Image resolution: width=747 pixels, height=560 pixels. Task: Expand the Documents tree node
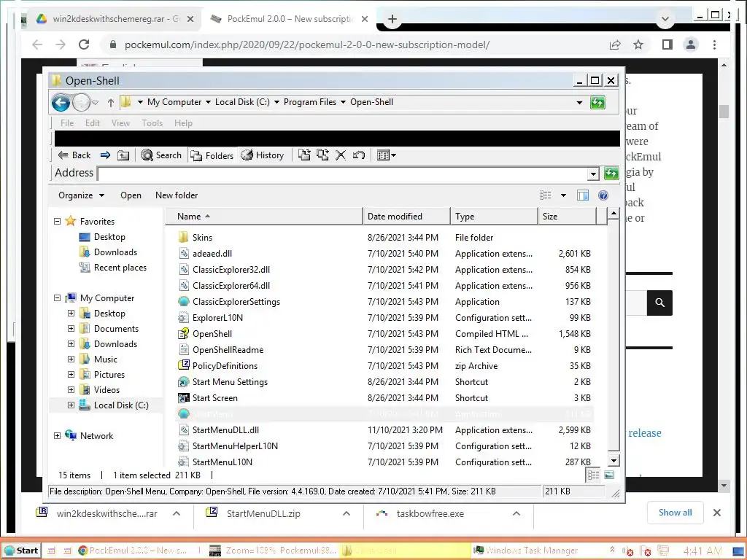(71, 329)
